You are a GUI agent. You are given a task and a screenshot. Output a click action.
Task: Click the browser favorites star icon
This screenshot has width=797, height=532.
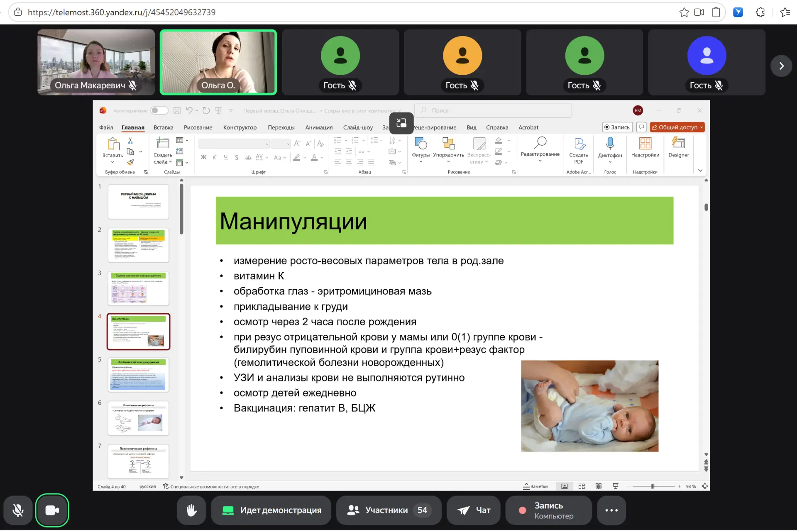pos(684,12)
